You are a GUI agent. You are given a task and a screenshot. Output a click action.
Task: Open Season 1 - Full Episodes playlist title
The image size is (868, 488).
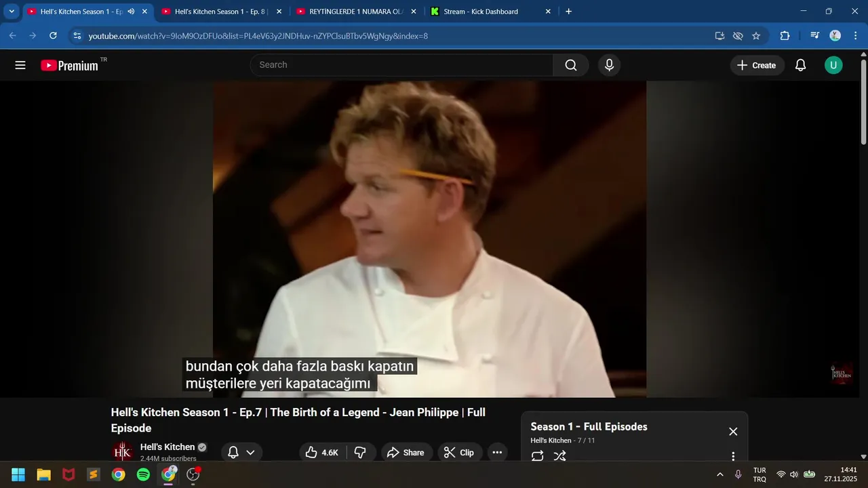589,427
